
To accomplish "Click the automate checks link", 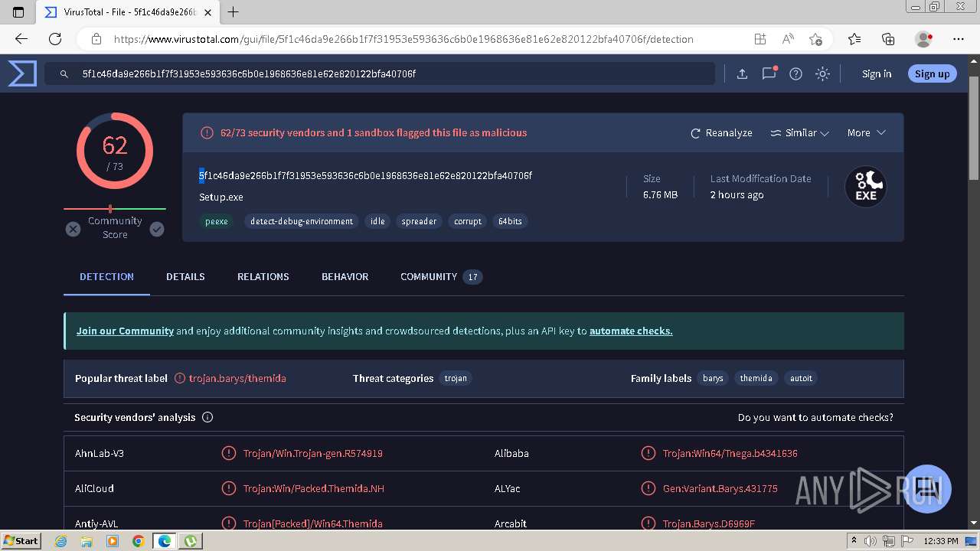I will click(631, 331).
